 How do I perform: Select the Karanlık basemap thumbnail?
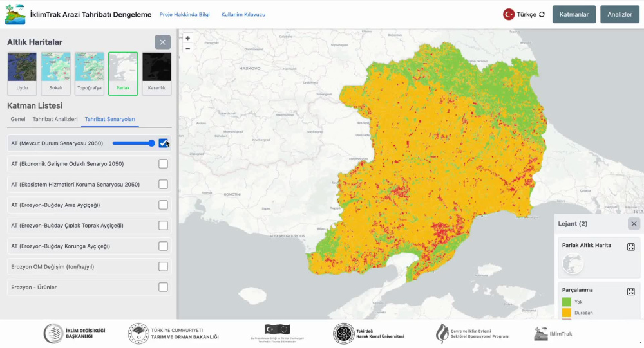156,73
